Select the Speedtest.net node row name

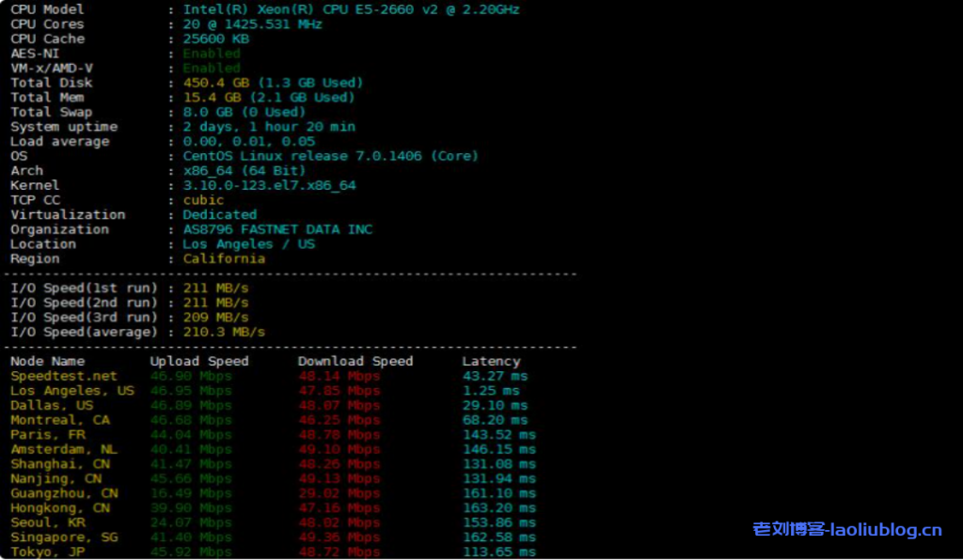point(64,376)
